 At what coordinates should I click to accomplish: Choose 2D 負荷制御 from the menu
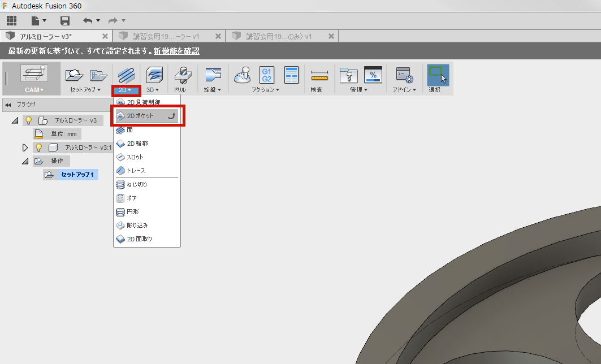147,102
